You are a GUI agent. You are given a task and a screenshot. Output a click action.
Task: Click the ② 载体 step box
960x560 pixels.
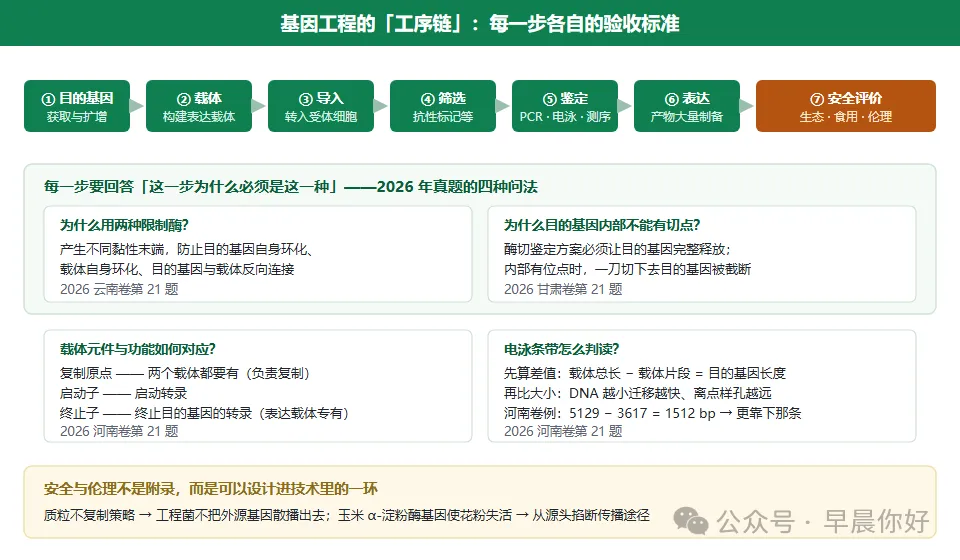point(199,106)
